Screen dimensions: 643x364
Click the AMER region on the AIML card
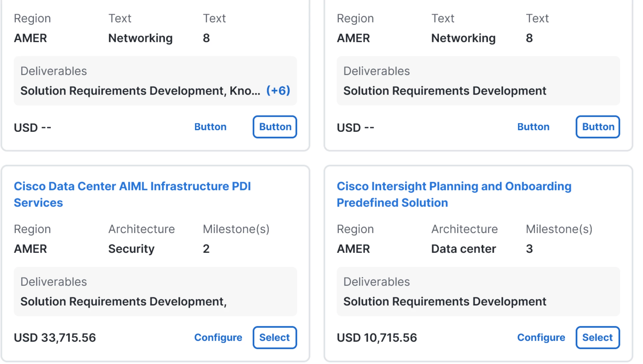(x=30, y=248)
